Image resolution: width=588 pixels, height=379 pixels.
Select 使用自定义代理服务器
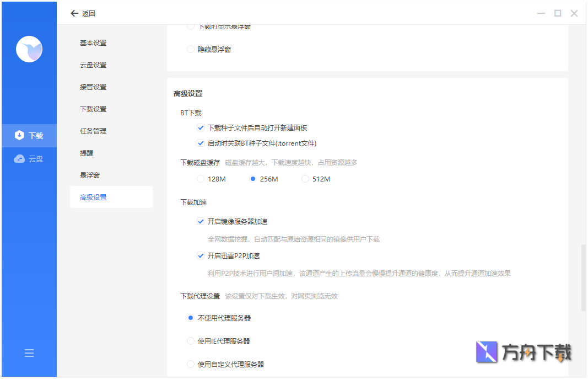pos(190,364)
